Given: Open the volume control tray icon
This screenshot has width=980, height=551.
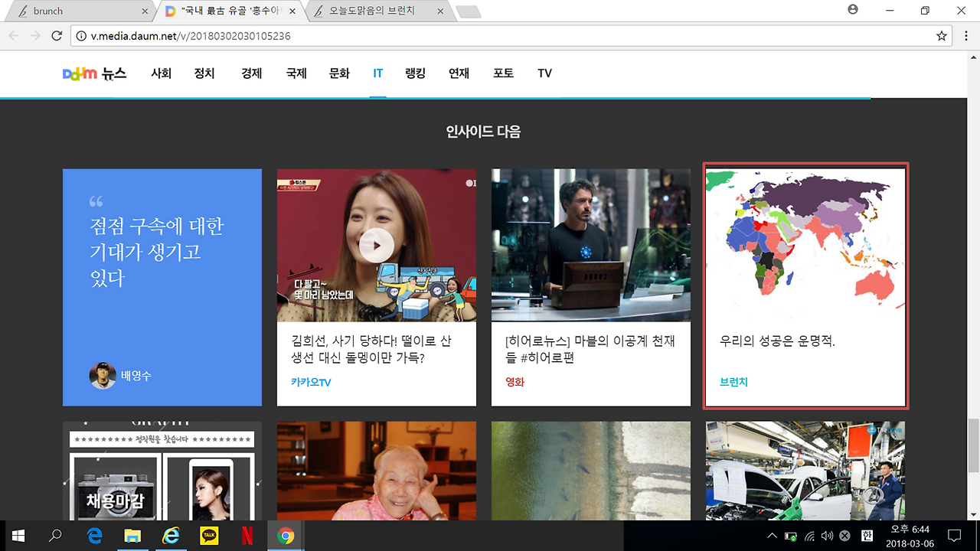Looking at the screenshot, I should pos(827,536).
